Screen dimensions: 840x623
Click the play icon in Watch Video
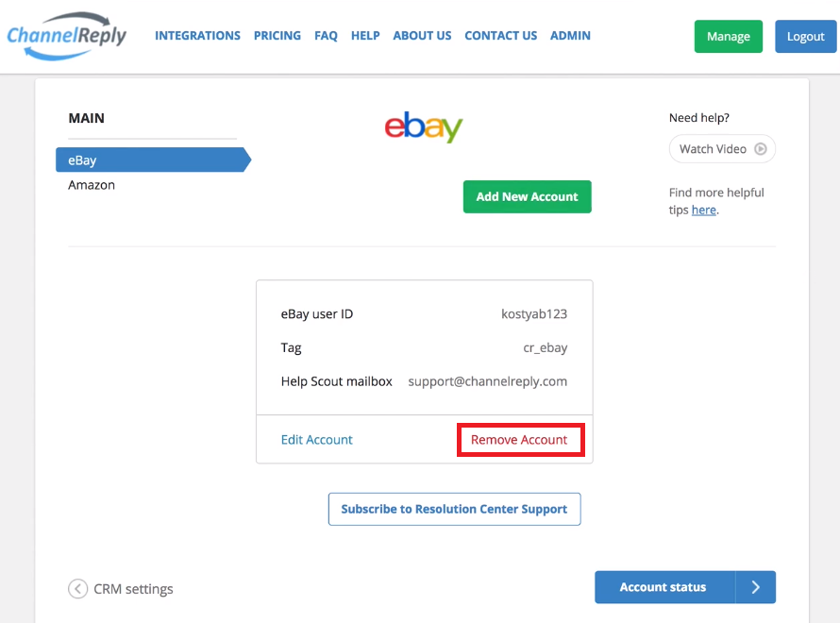point(760,149)
